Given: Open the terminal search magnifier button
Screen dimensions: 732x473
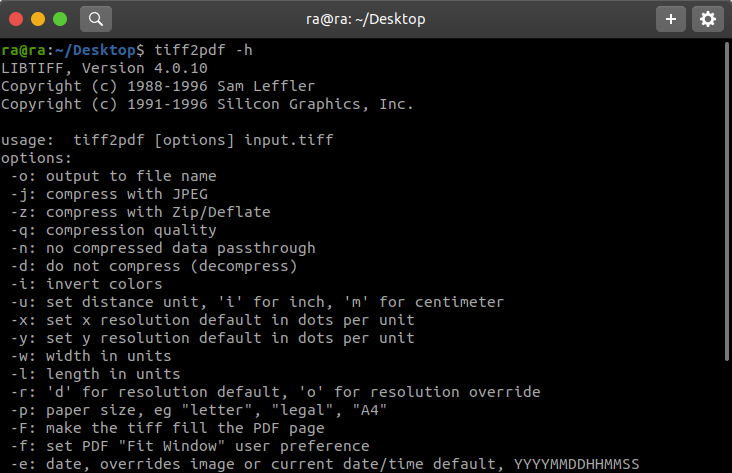Looking at the screenshot, I should coord(95,18).
